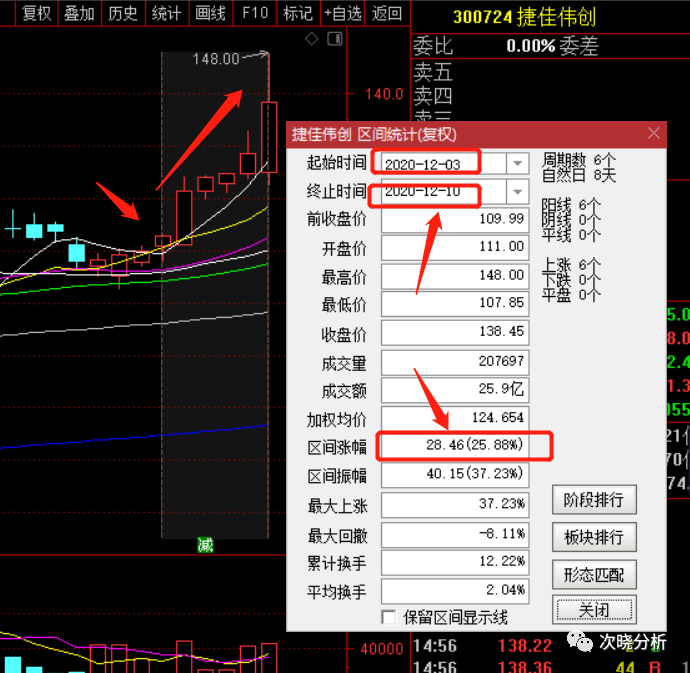
Task: Click the 形态匹配 button
Action: (x=594, y=574)
